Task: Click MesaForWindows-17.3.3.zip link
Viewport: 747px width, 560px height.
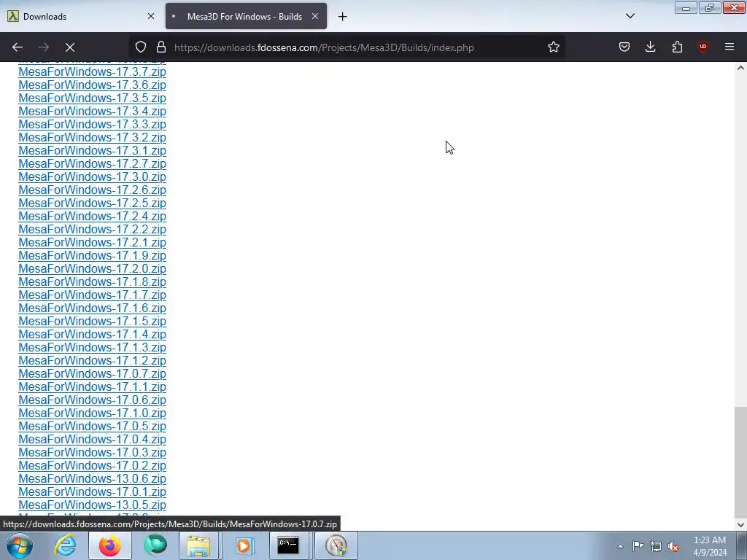Action: [x=93, y=124]
